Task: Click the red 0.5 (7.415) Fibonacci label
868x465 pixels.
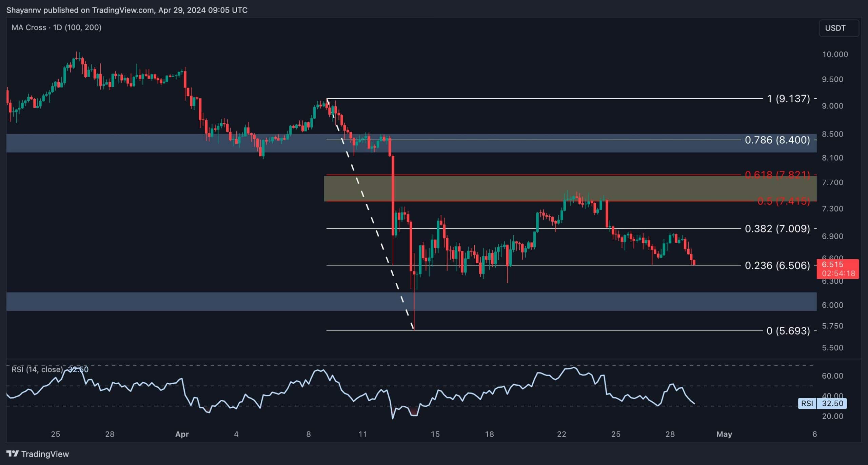Action: 783,201
